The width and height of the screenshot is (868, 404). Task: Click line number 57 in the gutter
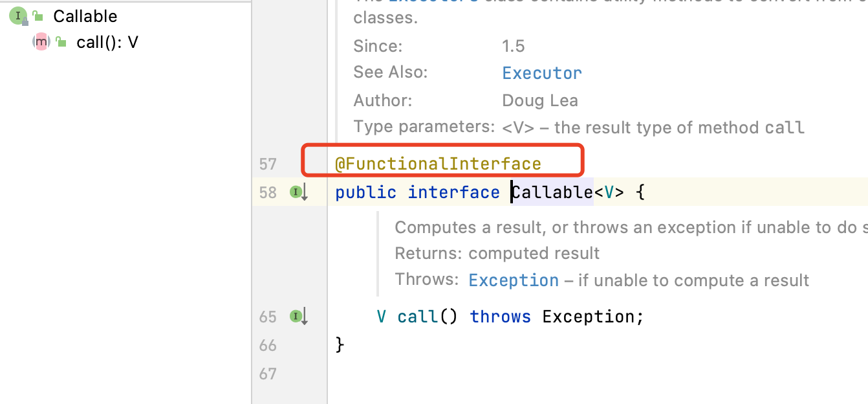[x=268, y=164]
